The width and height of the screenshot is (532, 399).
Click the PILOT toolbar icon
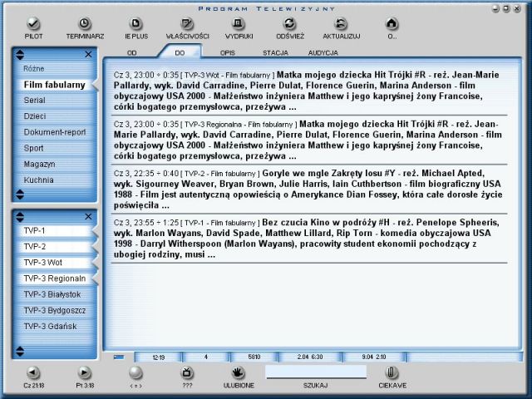pos(33,23)
